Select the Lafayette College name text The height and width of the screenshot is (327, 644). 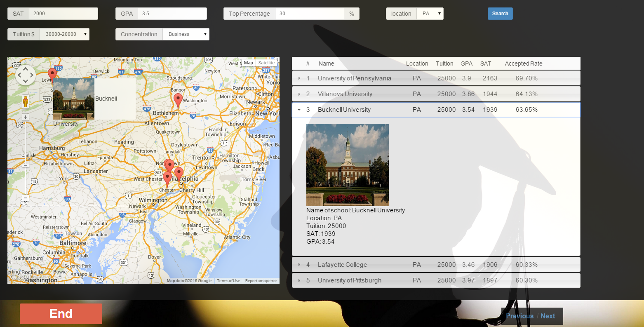click(342, 265)
